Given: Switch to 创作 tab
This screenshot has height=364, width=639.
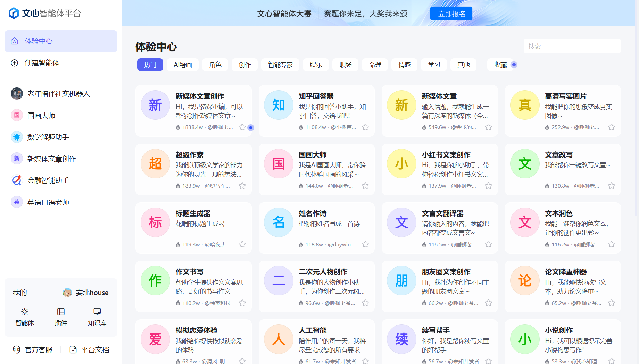Looking at the screenshot, I should click(x=245, y=65).
